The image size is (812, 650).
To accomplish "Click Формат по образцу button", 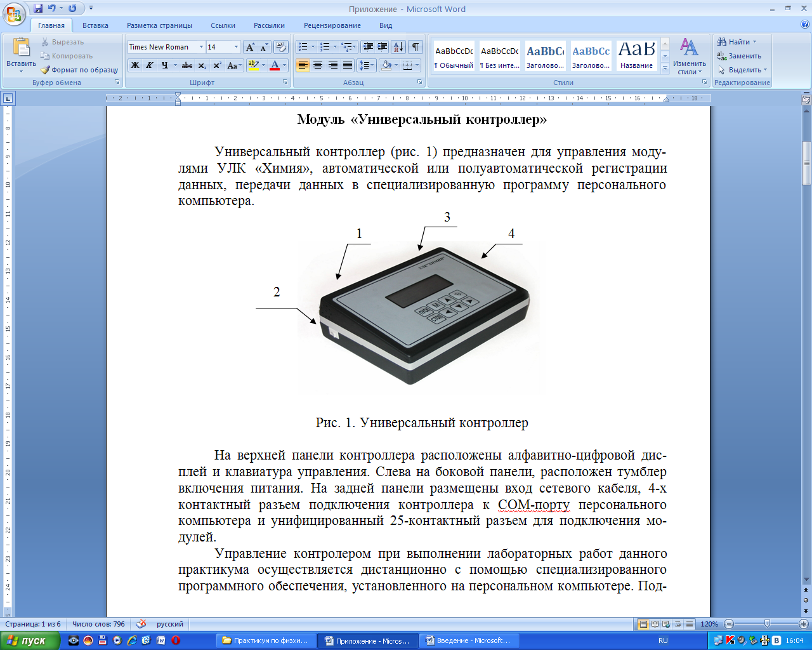I will pyautogui.click(x=80, y=70).
